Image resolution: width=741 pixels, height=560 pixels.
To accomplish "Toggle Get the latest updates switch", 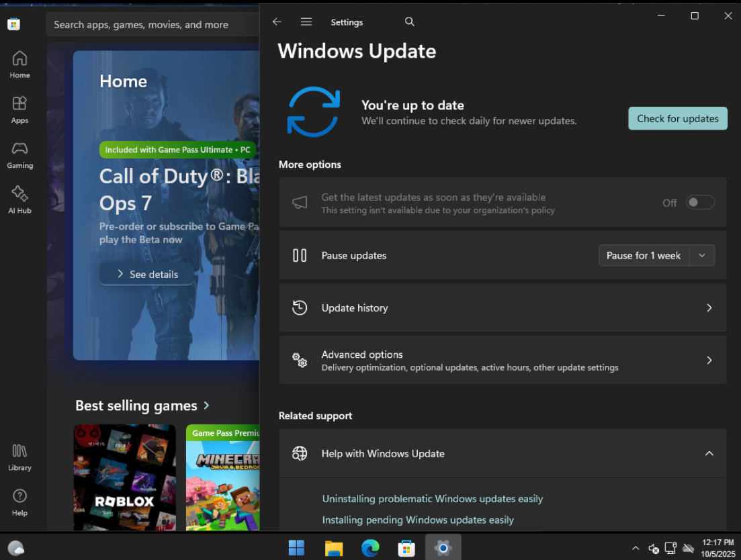I will pos(700,203).
